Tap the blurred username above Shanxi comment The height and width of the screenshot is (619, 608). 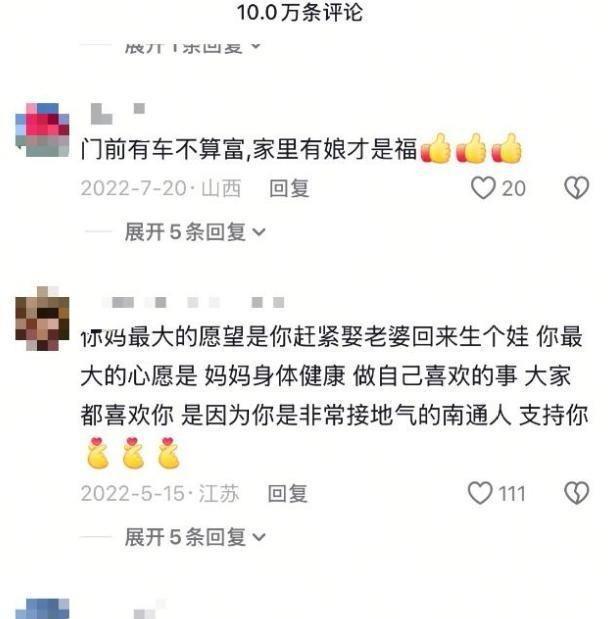118,113
